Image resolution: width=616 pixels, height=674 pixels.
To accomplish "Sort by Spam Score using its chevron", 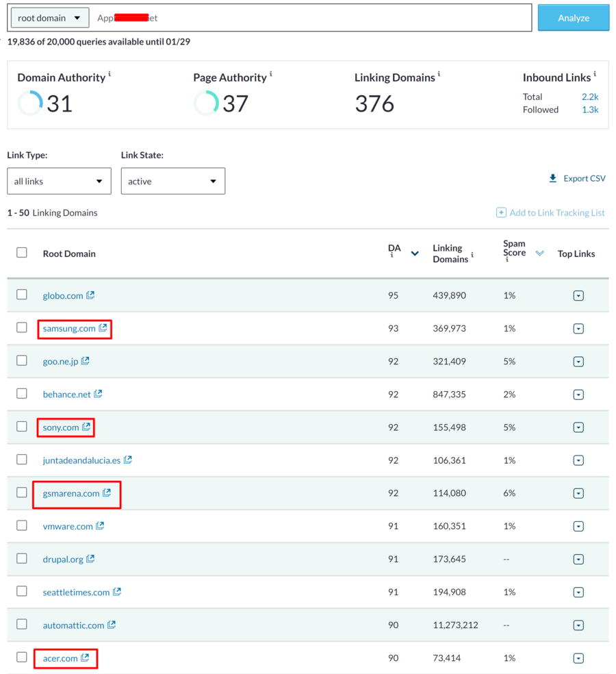I will coord(540,253).
